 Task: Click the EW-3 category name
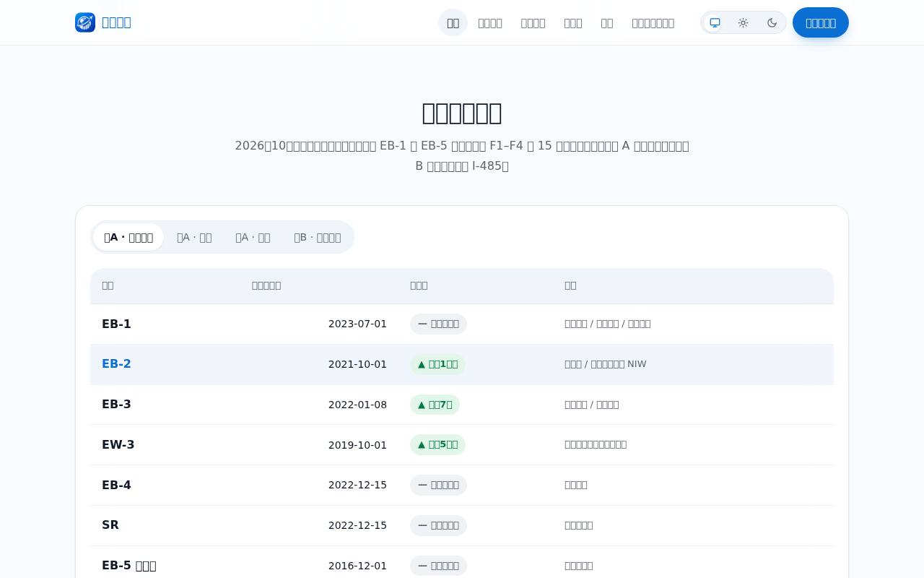[118, 445]
